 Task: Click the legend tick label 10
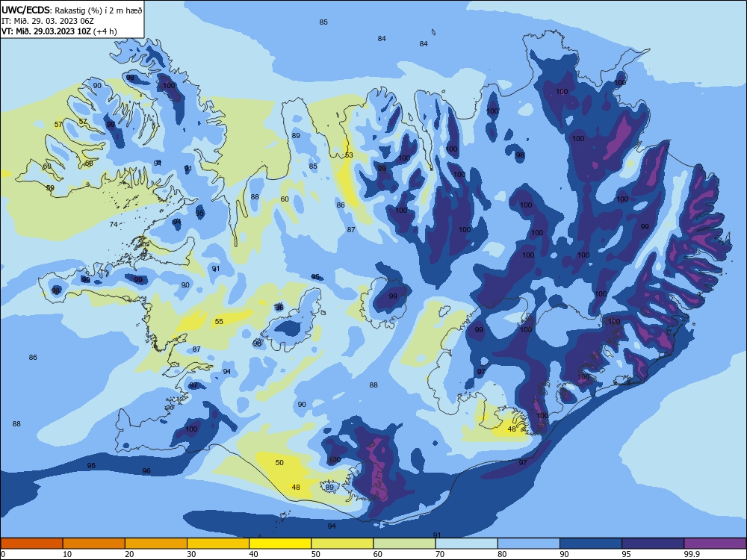[x=67, y=554]
